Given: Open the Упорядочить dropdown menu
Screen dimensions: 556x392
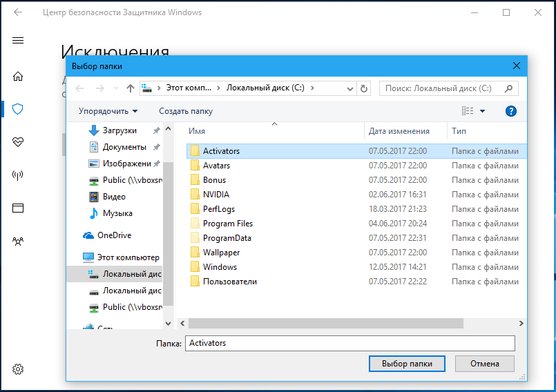Looking at the screenshot, I should pyautogui.click(x=108, y=111).
